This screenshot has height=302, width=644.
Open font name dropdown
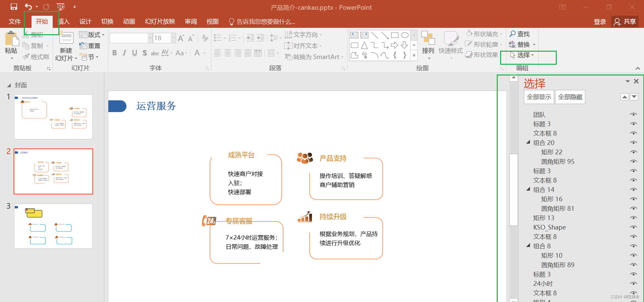click(150, 38)
